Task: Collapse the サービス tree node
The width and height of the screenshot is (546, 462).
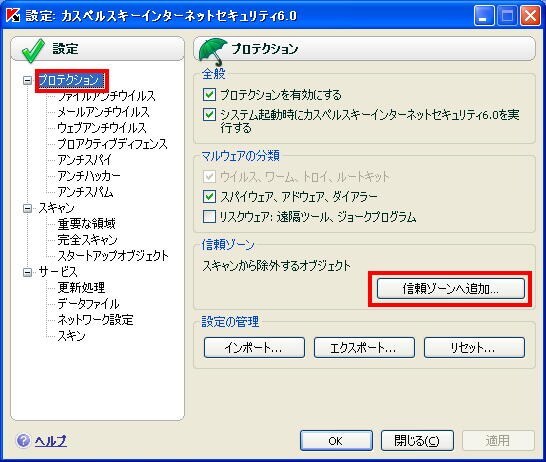Action: tap(27, 272)
